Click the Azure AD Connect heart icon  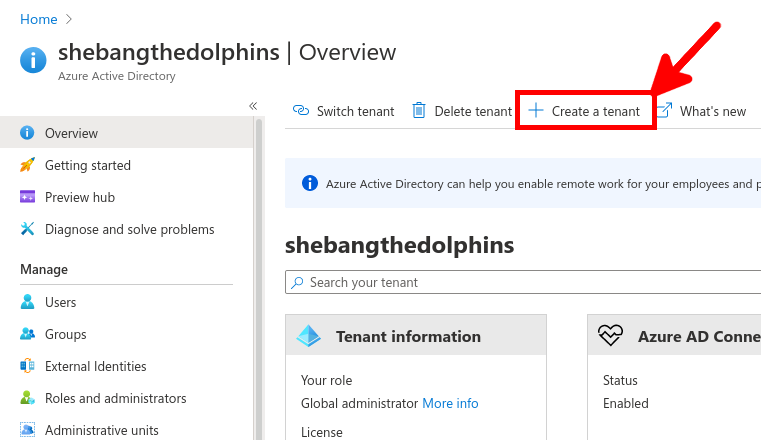click(x=610, y=335)
